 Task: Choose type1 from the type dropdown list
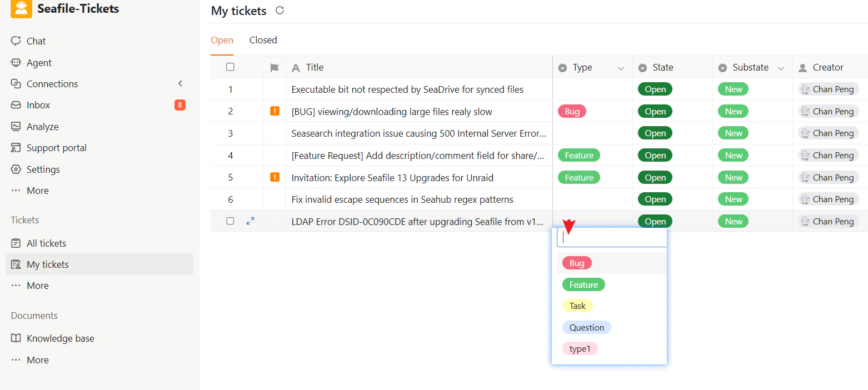pos(580,349)
